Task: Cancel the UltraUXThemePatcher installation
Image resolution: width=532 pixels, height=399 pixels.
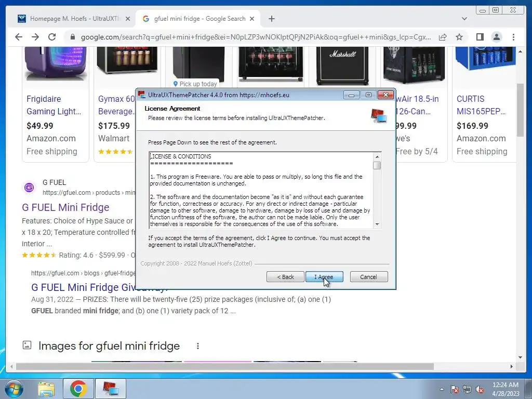Action: tap(368, 277)
